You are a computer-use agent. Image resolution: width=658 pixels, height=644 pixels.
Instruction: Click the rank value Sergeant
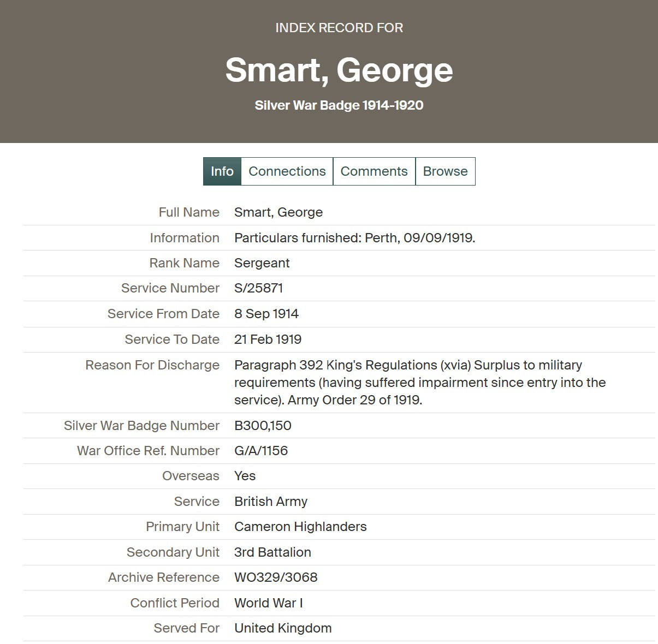pyautogui.click(x=262, y=263)
